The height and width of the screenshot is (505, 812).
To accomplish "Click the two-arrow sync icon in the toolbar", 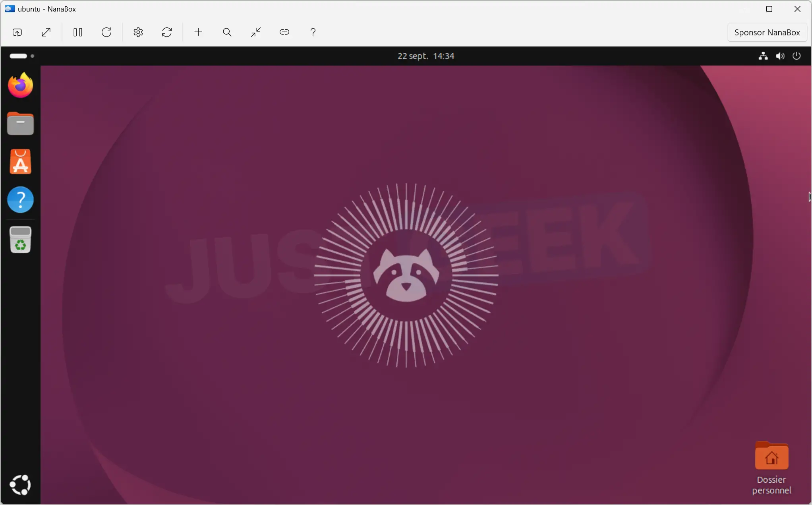I will [167, 32].
